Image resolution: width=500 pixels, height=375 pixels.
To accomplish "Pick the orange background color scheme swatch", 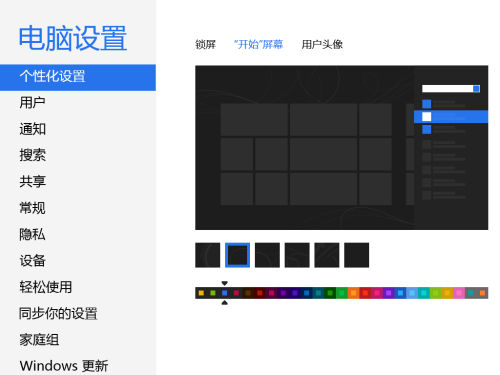I will (x=354, y=293).
